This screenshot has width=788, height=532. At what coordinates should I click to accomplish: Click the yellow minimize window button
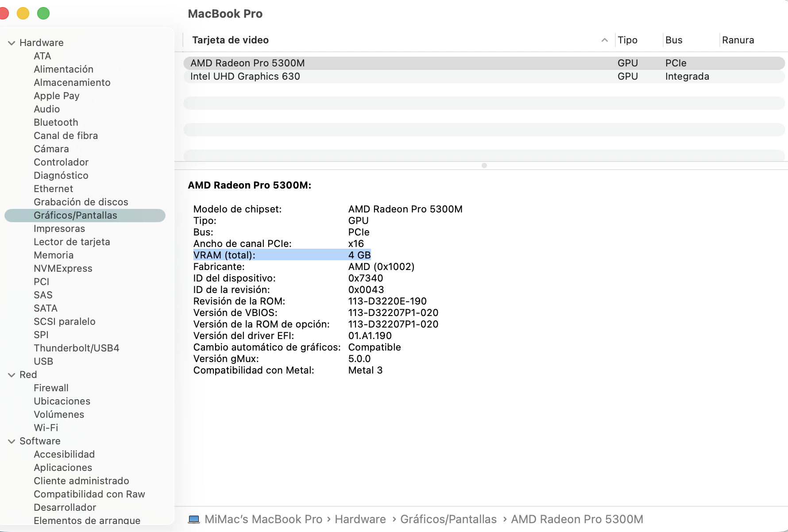tap(23, 14)
